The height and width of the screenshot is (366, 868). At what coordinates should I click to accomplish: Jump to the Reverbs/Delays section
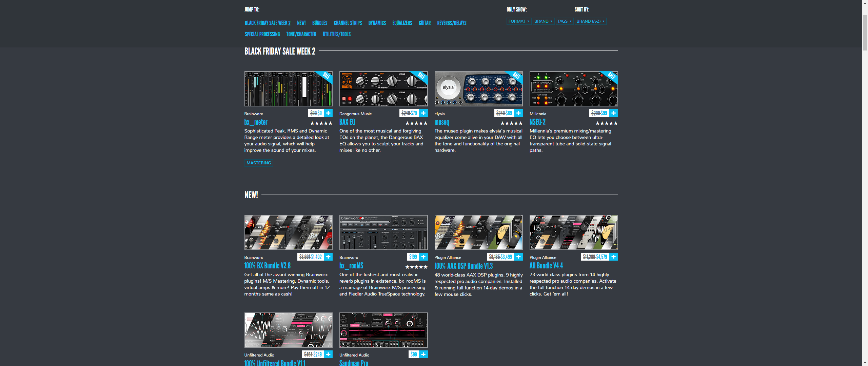tap(452, 23)
